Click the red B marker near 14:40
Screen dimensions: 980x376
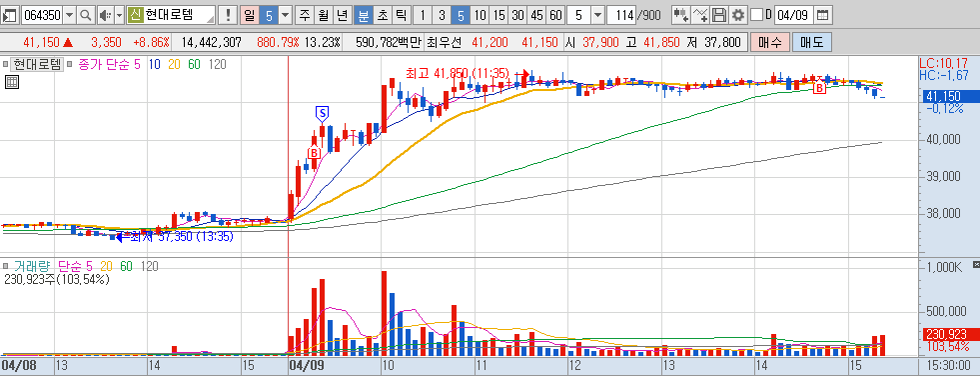click(x=819, y=89)
